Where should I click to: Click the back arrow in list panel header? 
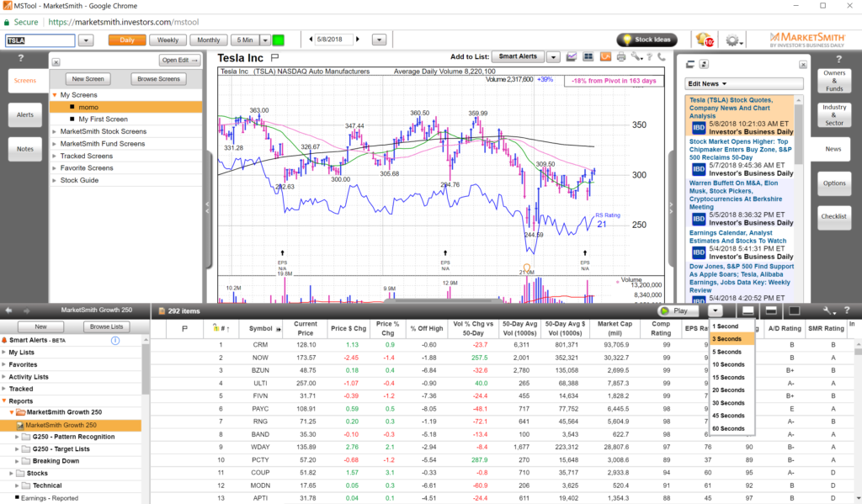tap(8, 310)
